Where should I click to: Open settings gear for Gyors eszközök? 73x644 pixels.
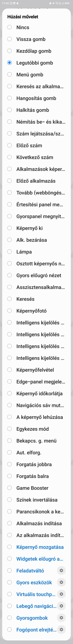(61, 582)
